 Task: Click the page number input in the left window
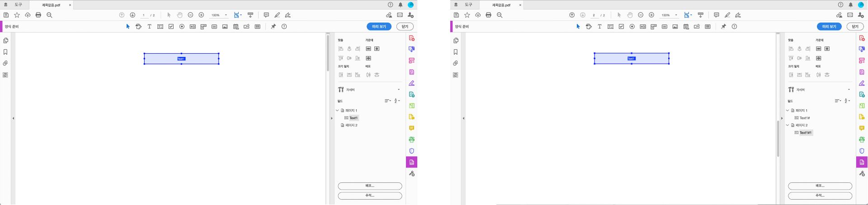click(144, 15)
